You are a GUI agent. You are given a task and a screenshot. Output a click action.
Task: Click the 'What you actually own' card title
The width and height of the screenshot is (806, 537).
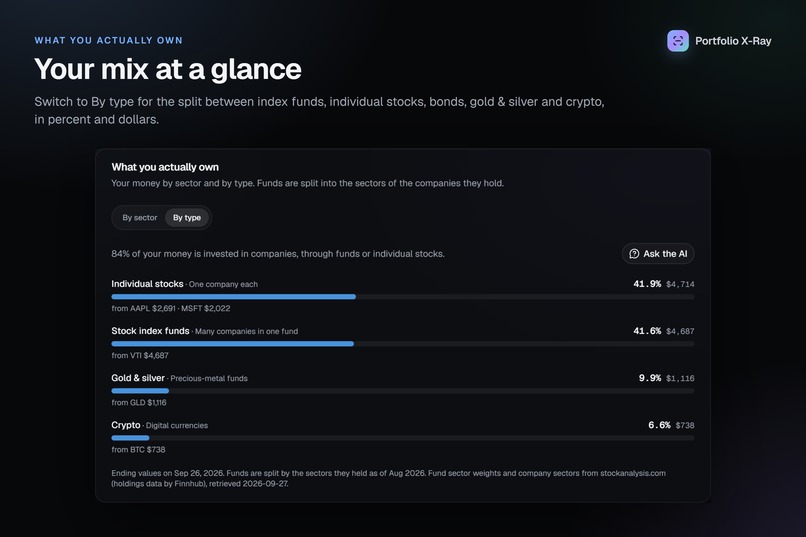point(165,167)
